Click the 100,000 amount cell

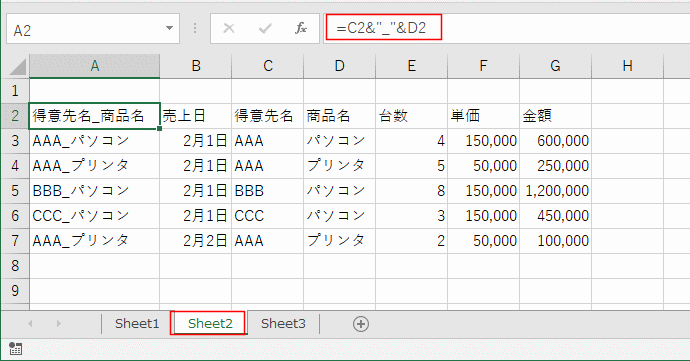[x=555, y=241]
